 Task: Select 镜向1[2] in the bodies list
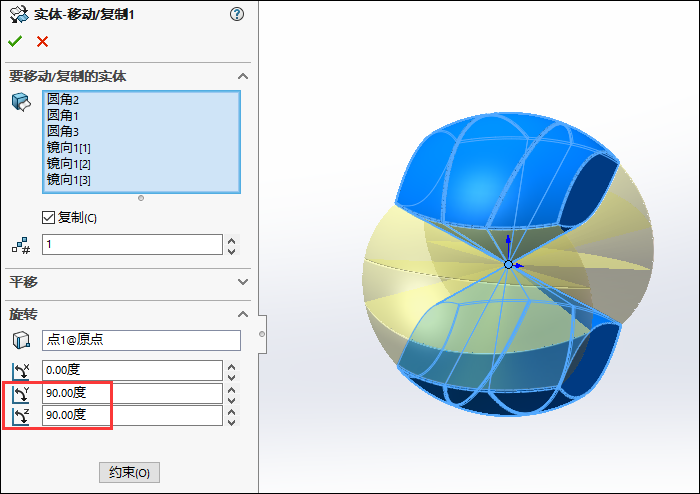69,163
